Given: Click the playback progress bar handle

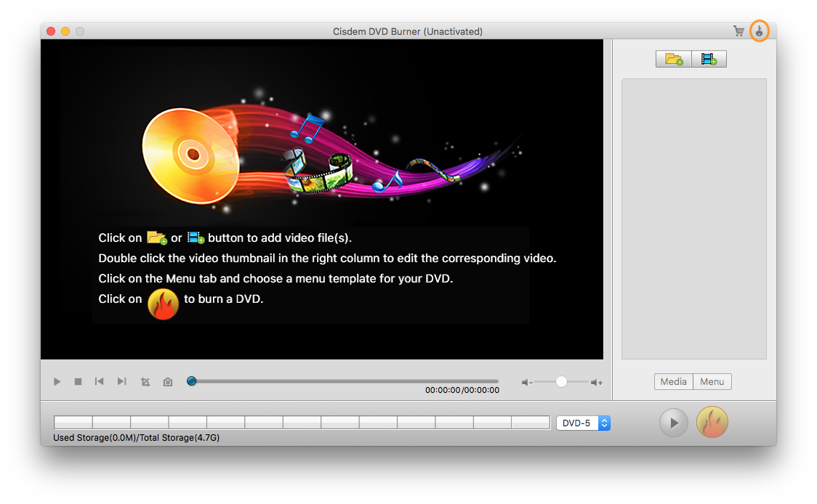Looking at the screenshot, I should coord(192,381).
